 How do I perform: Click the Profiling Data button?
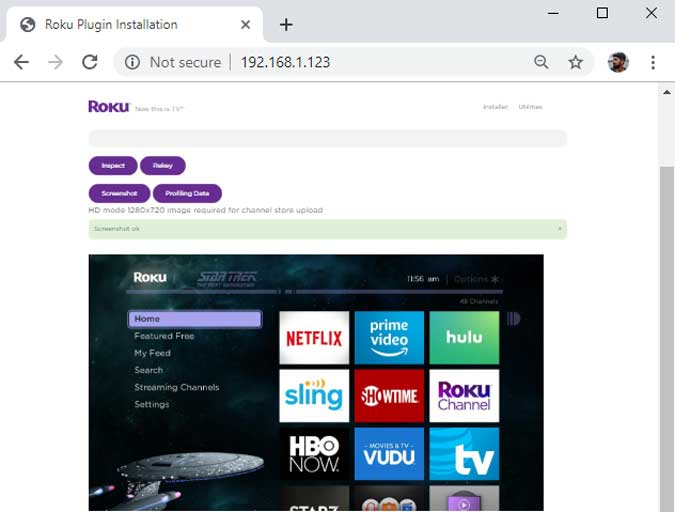187,193
